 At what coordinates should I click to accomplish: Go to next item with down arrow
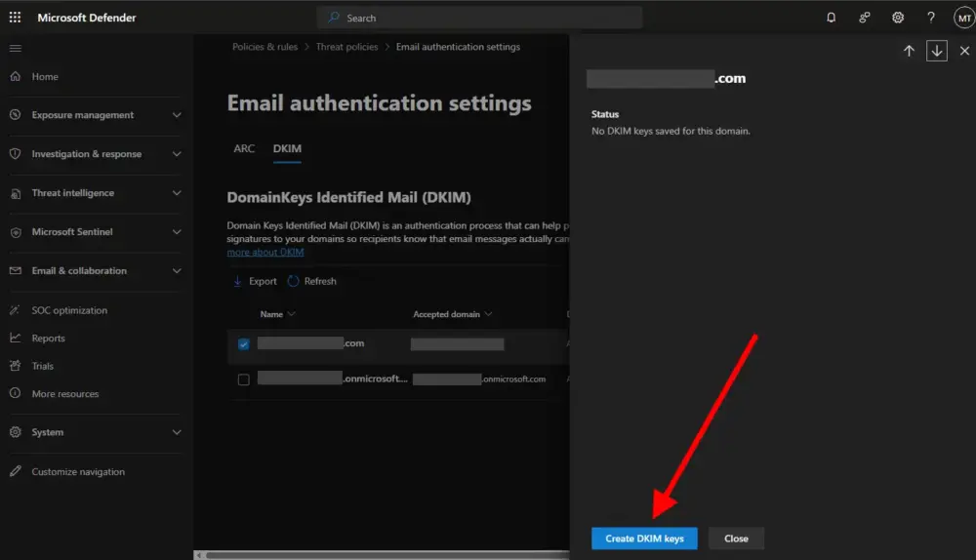pos(937,51)
